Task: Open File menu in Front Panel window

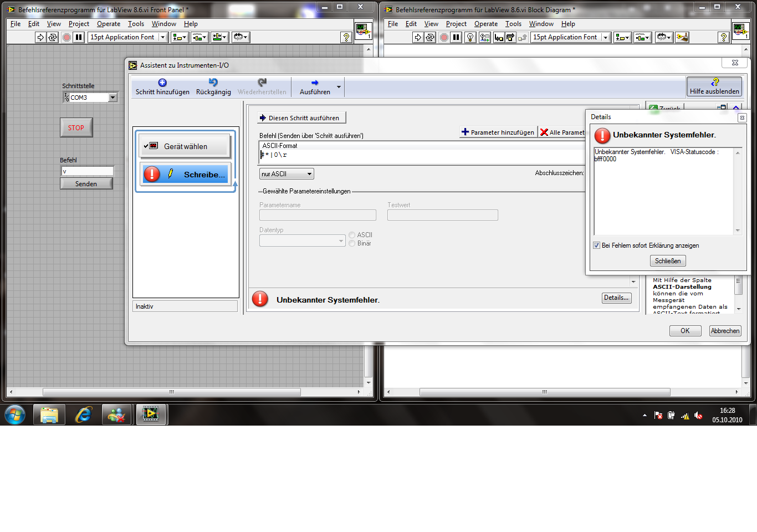Action: click(x=16, y=24)
